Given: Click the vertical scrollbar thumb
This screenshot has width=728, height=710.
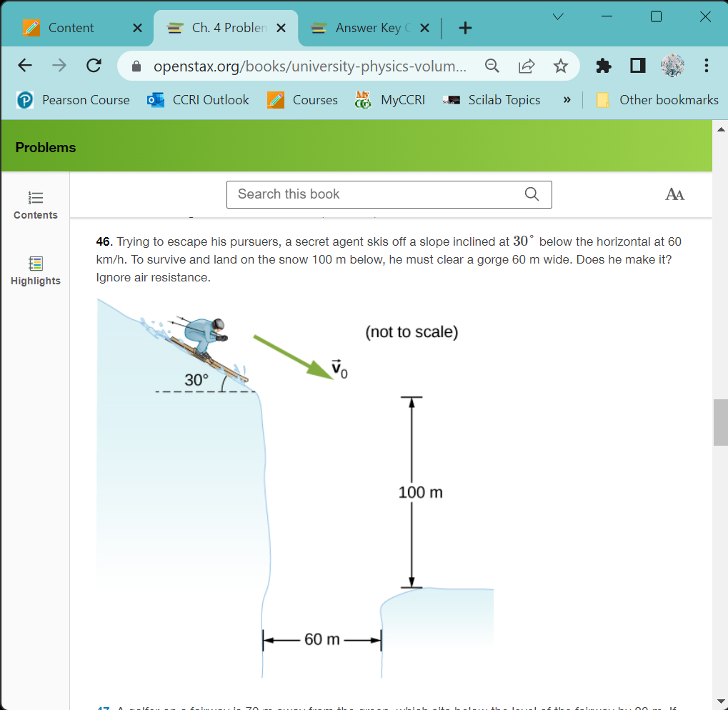Looking at the screenshot, I should pyautogui.click(x=721, y=422).
